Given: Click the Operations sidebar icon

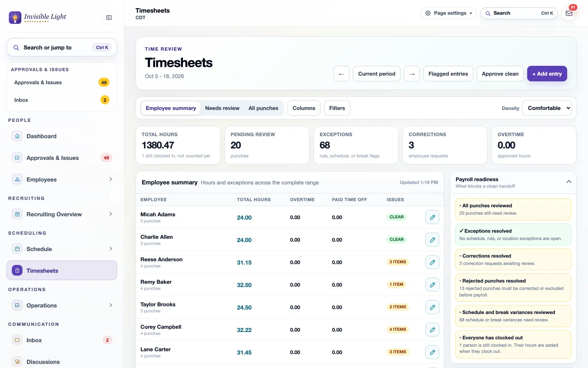Looking at the screenshot, I should click(17, 305).
